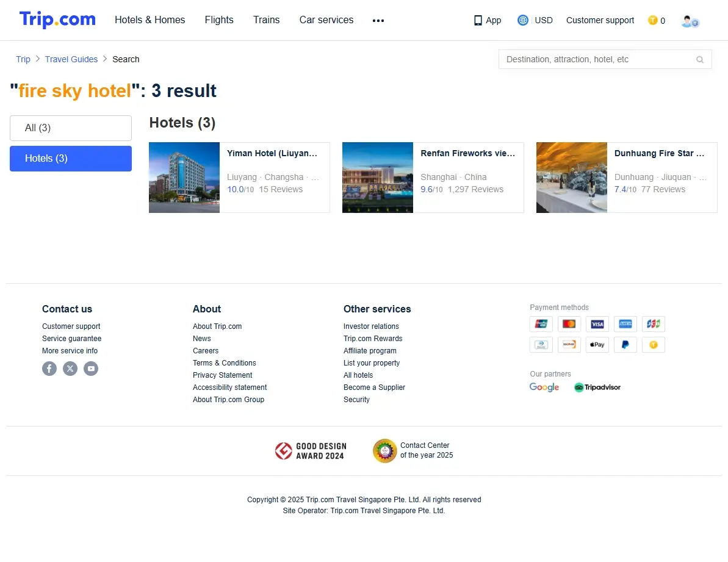Open More service info link
The height and width of the screenshot is (562, 728).
pos(70,351)
